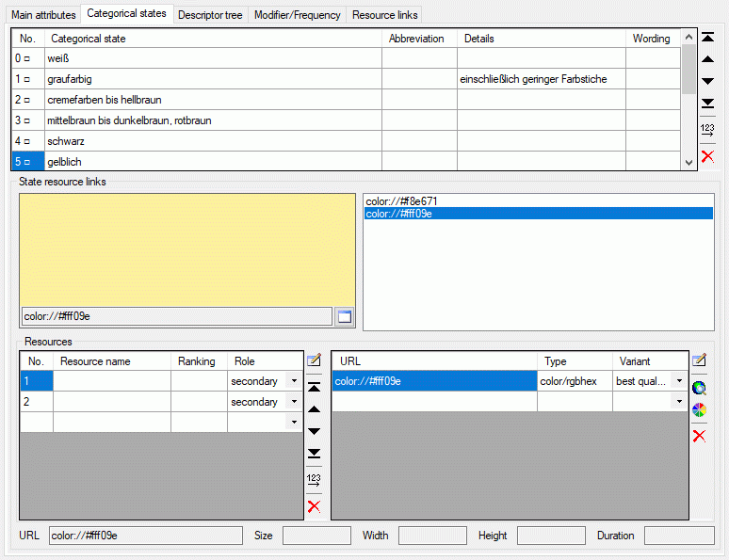Click the Ranking column header
Screen dimensions: 729x560
[x=199, y=361]
